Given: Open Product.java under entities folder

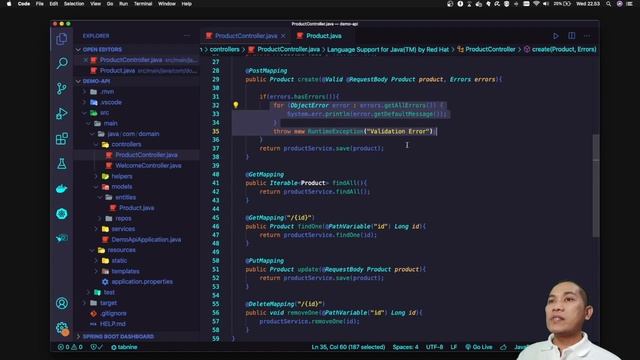Looking at the screenshot, I should coord(136,208).
